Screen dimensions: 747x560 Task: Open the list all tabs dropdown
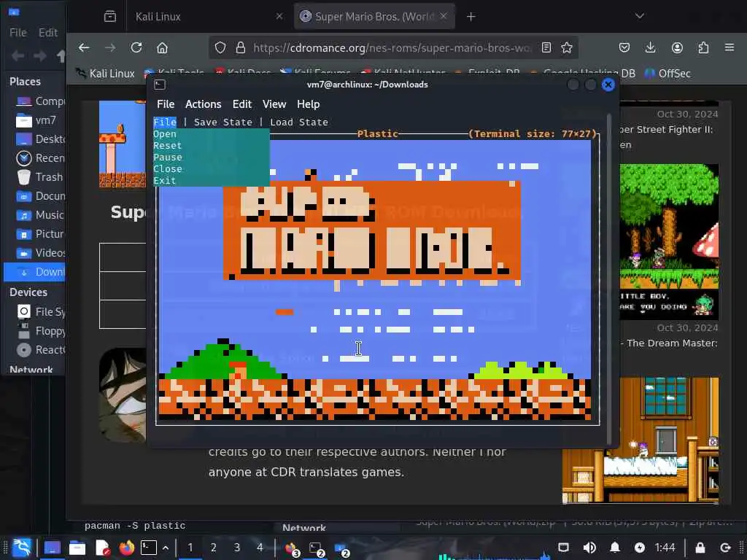[x=639, y=16]
